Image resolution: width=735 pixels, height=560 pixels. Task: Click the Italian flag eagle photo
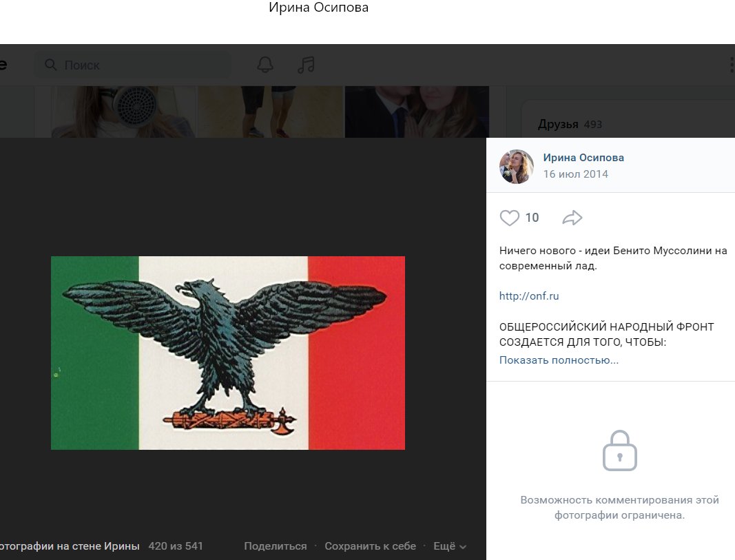(228, 353)
